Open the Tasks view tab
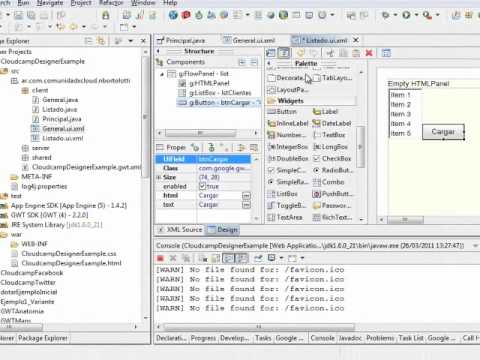Image resolution: width=480 pixels, height=360 pixels. click(x=263, y=338)
